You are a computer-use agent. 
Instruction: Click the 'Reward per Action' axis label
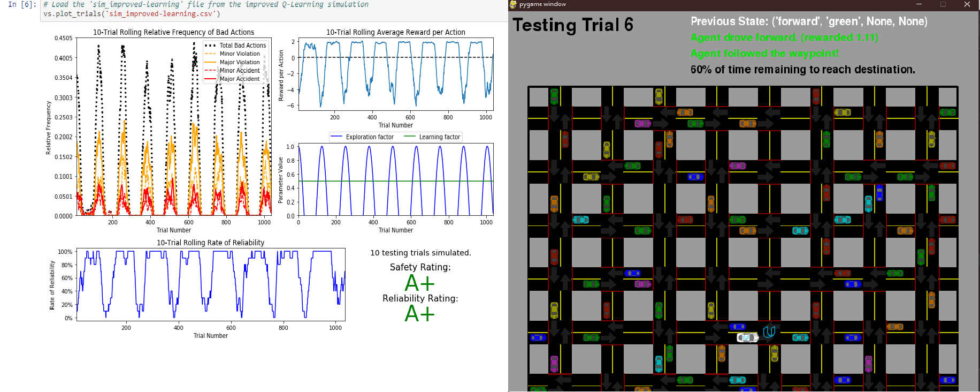[x=281, y=76]
